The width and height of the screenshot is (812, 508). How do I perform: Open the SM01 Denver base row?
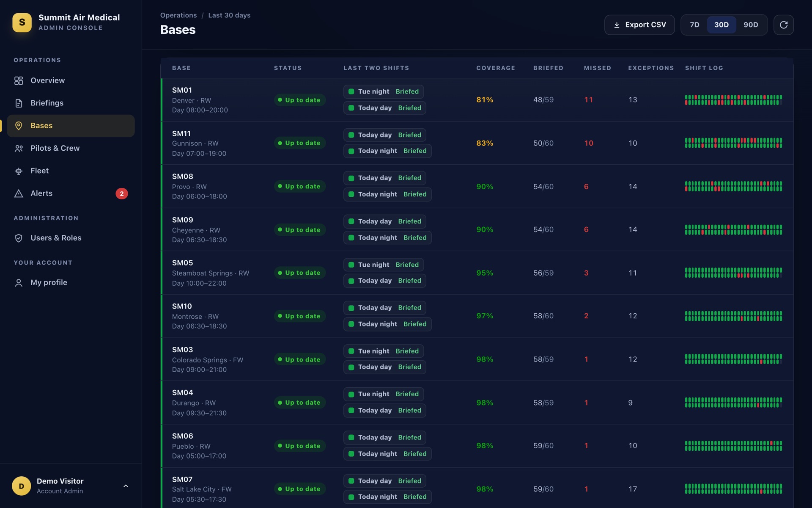(477, 100)
